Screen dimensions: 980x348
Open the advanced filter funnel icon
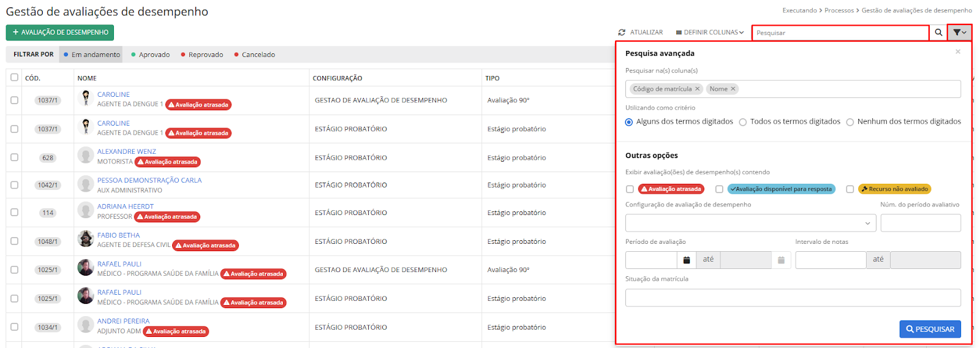(959, 32)
